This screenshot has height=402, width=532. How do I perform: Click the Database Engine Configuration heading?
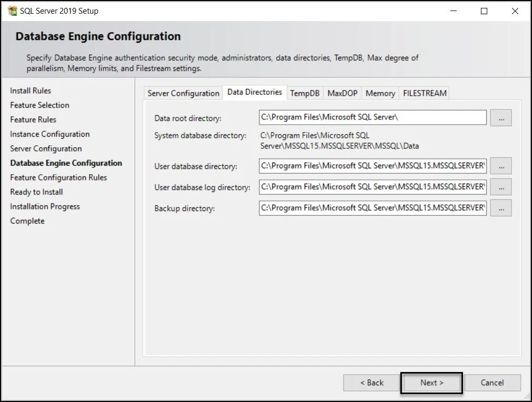click(98, 36)
